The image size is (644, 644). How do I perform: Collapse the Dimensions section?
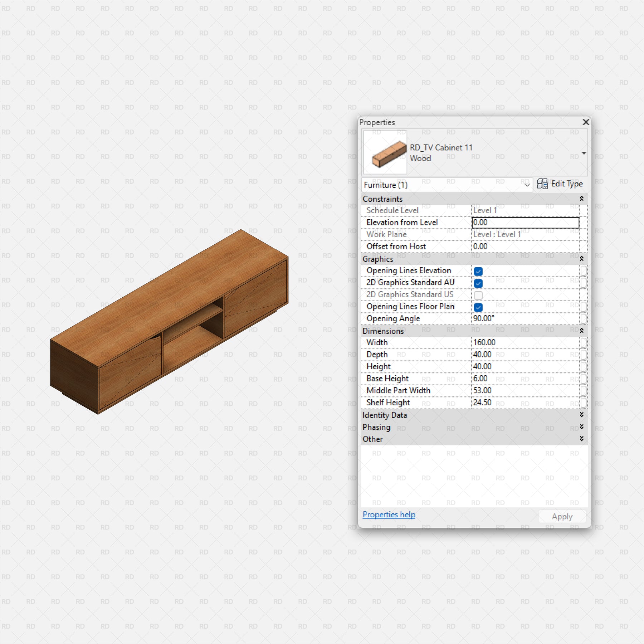[581, 331]
